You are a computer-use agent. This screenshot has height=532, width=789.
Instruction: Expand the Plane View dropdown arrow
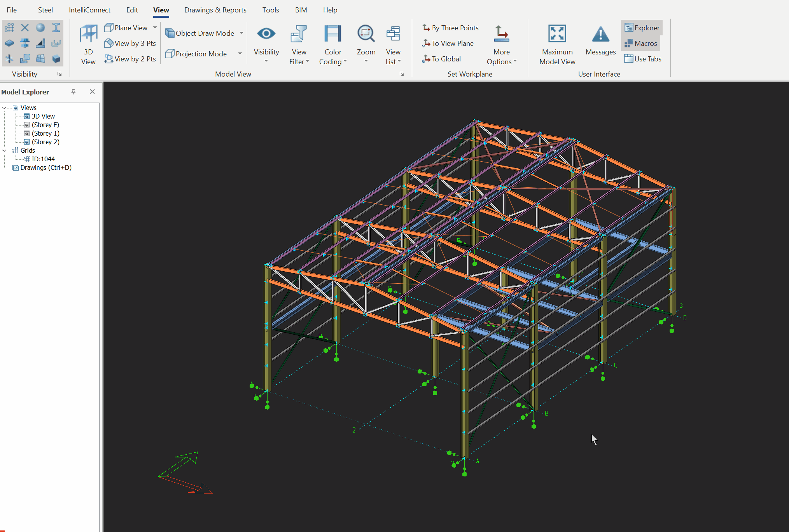coord(155,28)
